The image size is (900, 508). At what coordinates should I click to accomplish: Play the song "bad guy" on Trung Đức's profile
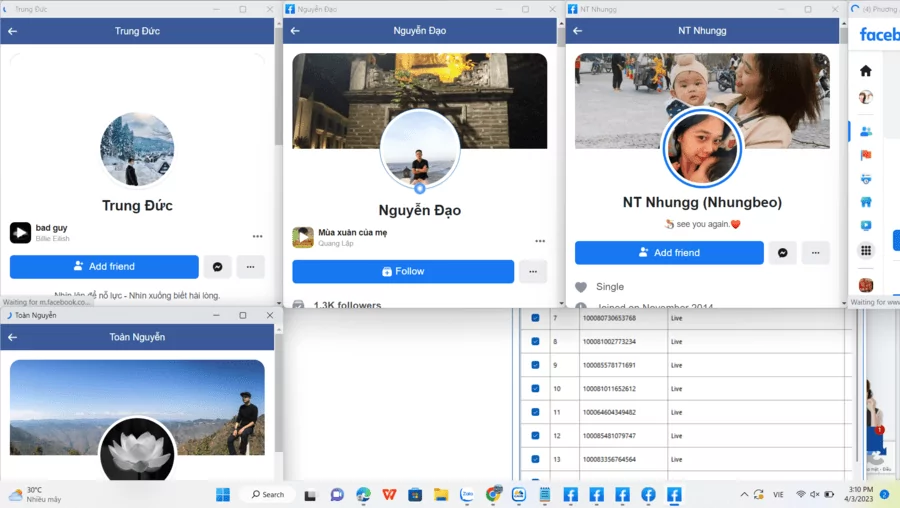point(20,233)
